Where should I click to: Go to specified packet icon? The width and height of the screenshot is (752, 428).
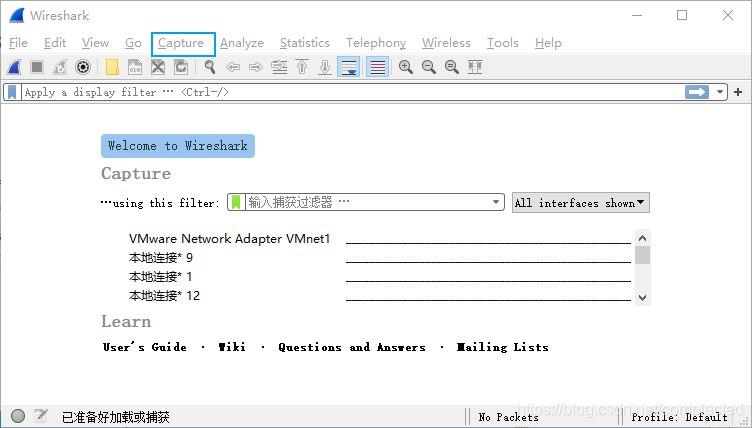coord(279,67)
